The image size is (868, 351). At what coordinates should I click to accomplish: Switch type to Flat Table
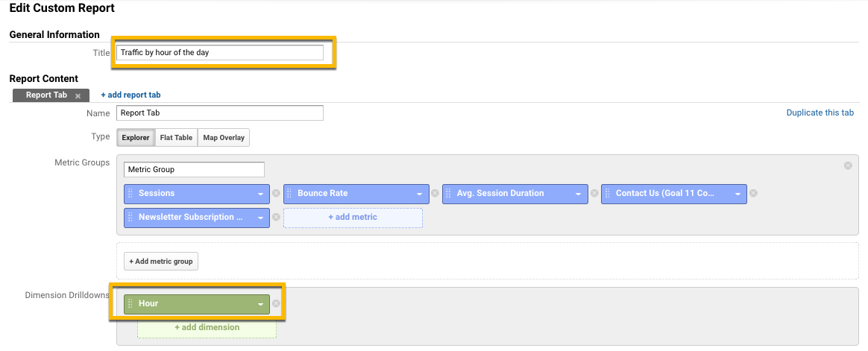176,138
